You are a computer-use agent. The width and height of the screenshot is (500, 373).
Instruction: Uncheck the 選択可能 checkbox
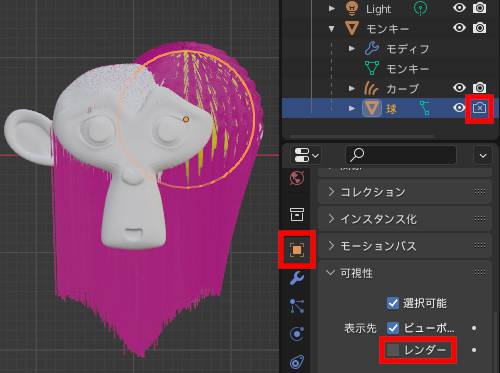coord(393,303)
